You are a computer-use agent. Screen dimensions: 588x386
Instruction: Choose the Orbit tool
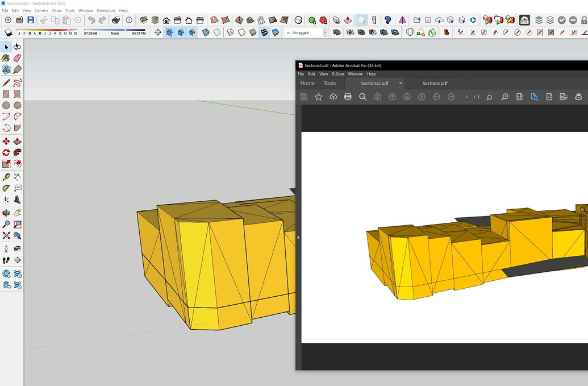(7, 212)
